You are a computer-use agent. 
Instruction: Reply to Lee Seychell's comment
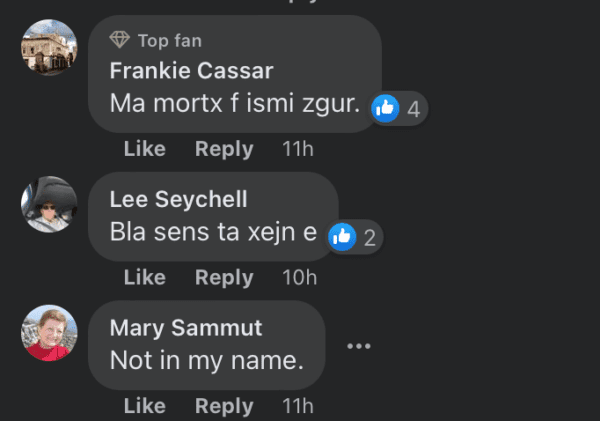pyautogui.click(x=224, y=278)
